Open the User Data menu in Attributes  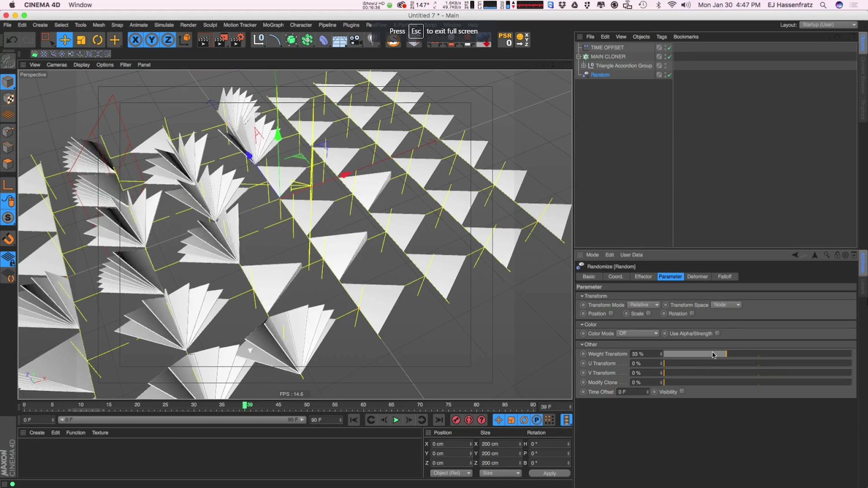pyautogui.click(x=631, y=255)
